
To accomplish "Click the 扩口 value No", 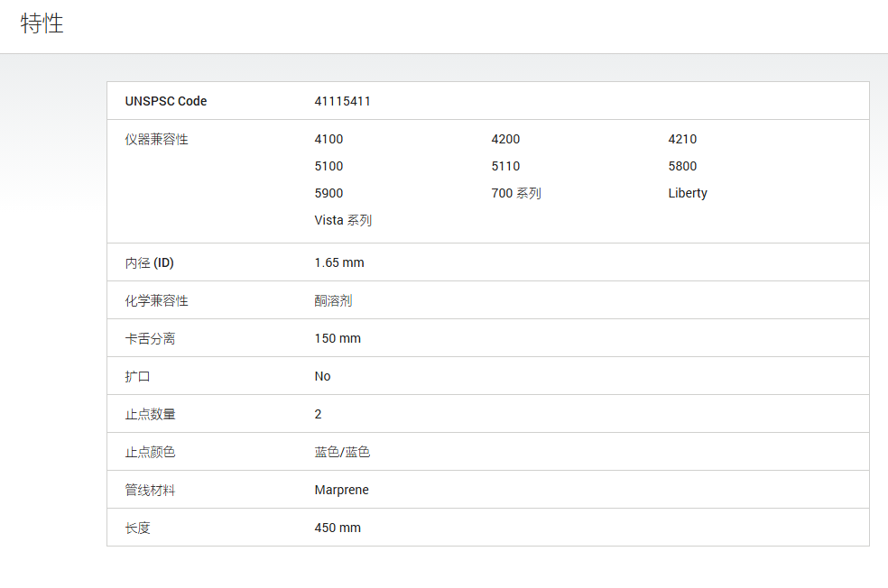I will point(322,377).
